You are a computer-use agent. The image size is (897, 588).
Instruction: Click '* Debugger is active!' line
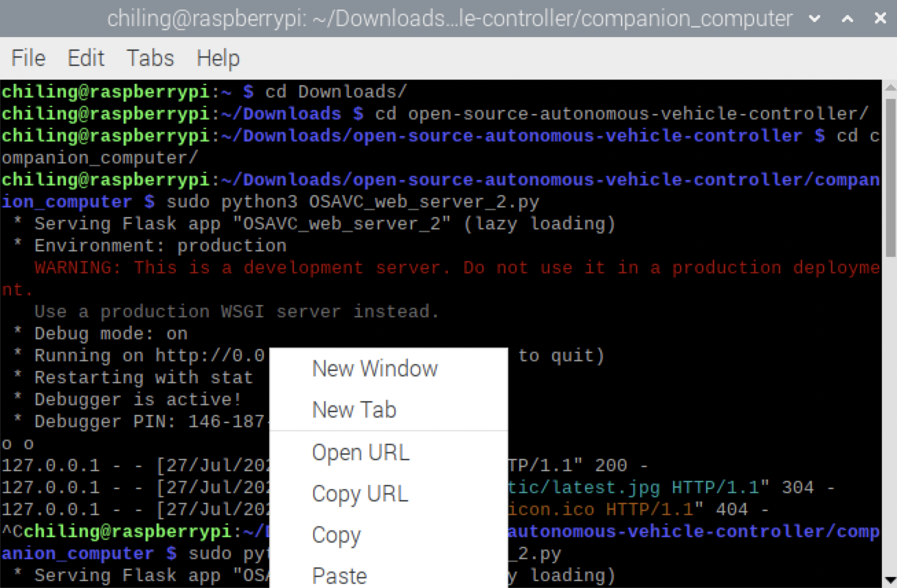click(x=128, y=399)
